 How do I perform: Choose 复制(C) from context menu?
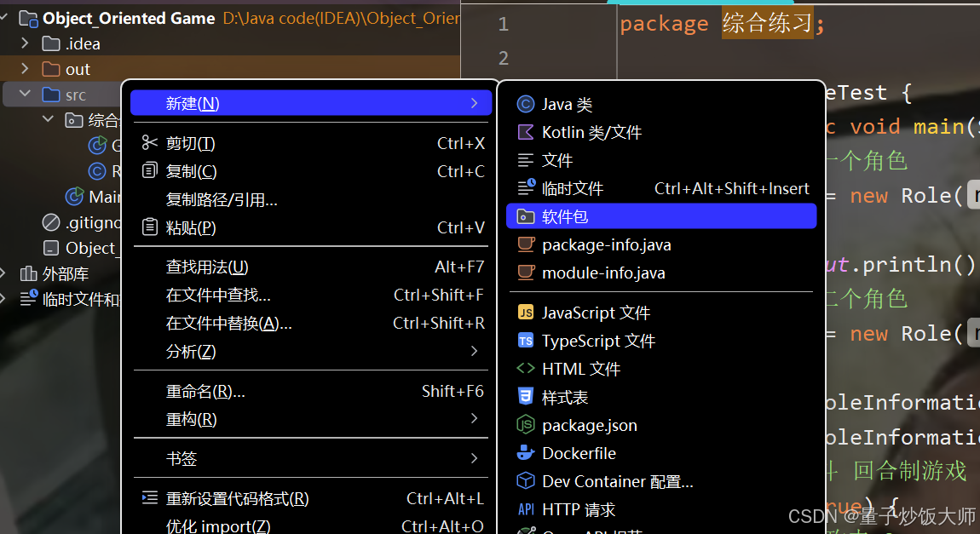311,172
